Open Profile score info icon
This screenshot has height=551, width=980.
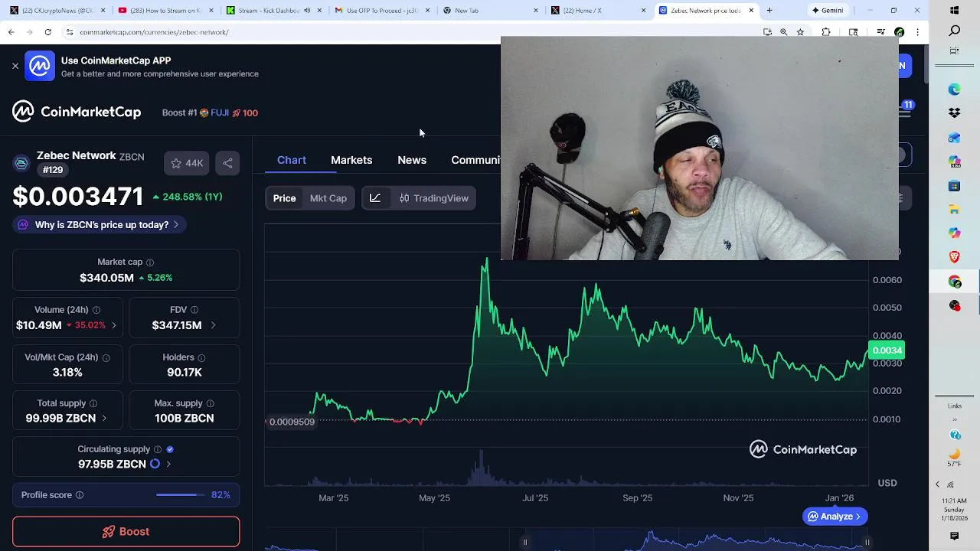click(x=80, y=495)
